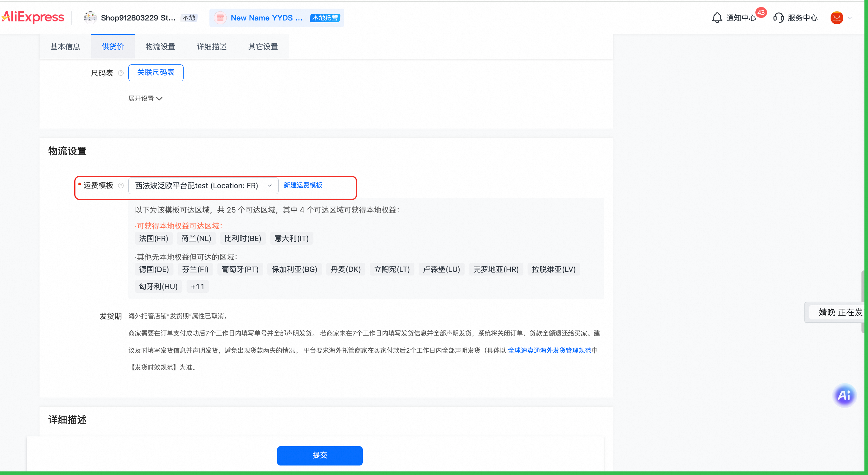The height and width of the screenshot is (475, 868).
Task: Click help icon next to 运费模板
Action: pyautogui.click(x=121, y=186)
